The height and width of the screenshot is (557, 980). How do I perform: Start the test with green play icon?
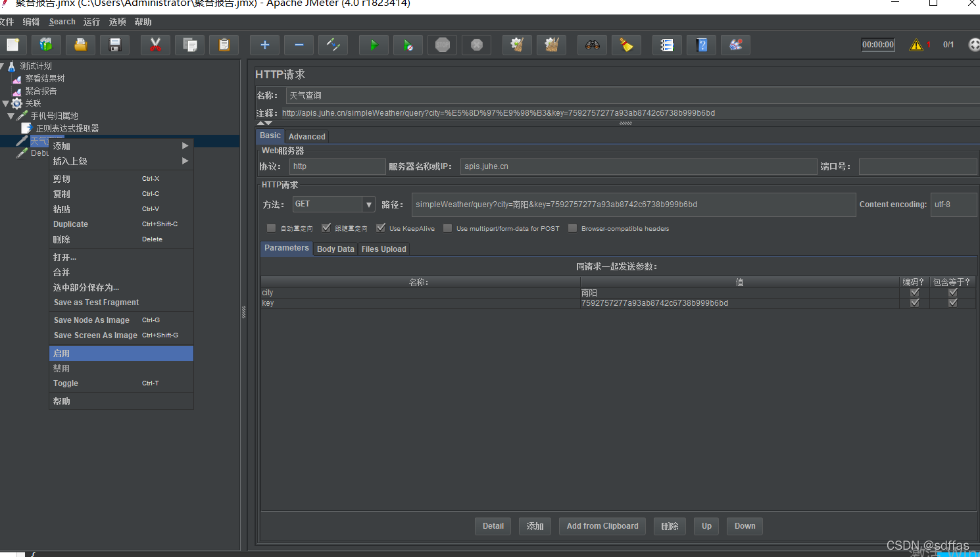coord(374,45)
